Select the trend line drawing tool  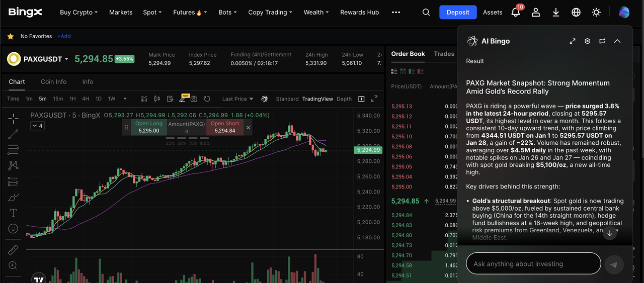pos(13,134)
